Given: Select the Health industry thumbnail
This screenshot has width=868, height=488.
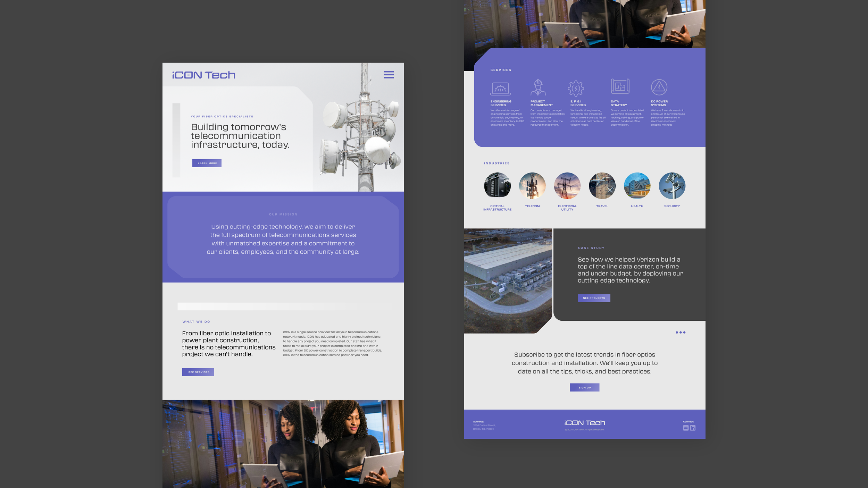Looking at the screenshot, I should 637,186.
